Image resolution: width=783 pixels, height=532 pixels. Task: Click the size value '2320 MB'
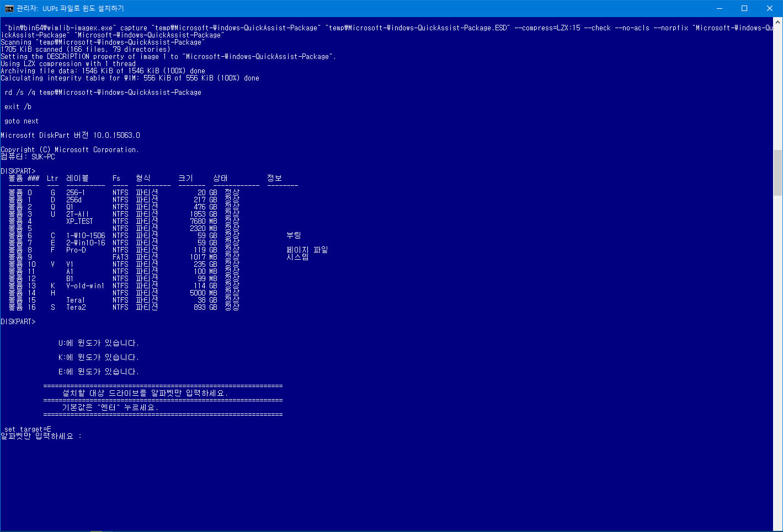click(x=204, y=228)
